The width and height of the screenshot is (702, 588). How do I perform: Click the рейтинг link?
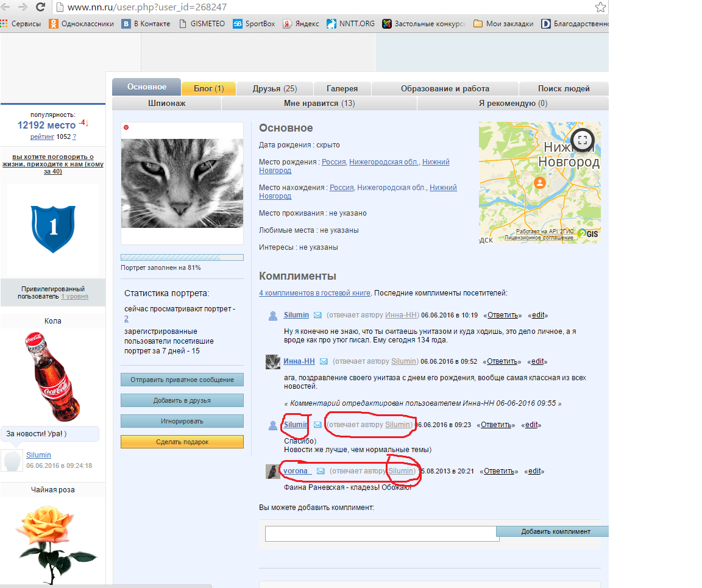[42, 136]
